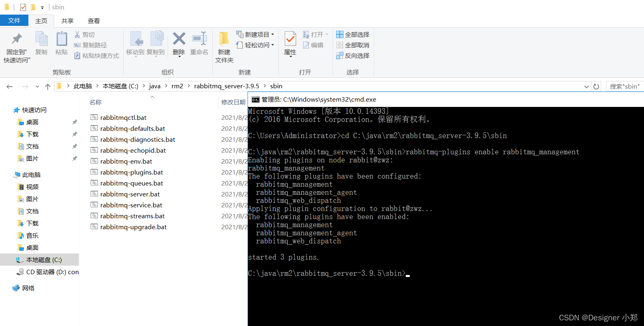
Task: Click the cmd.exe window title icon
Action: pos(255,100)
